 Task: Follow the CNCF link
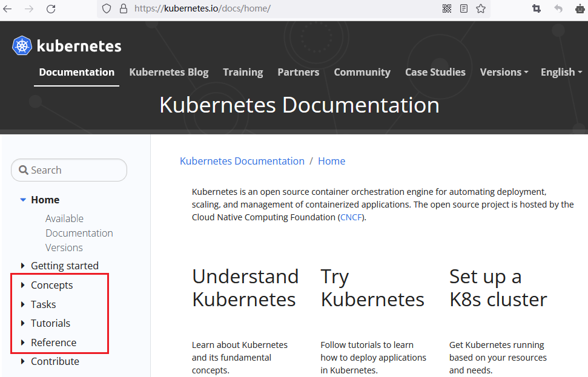coord(351,217)
